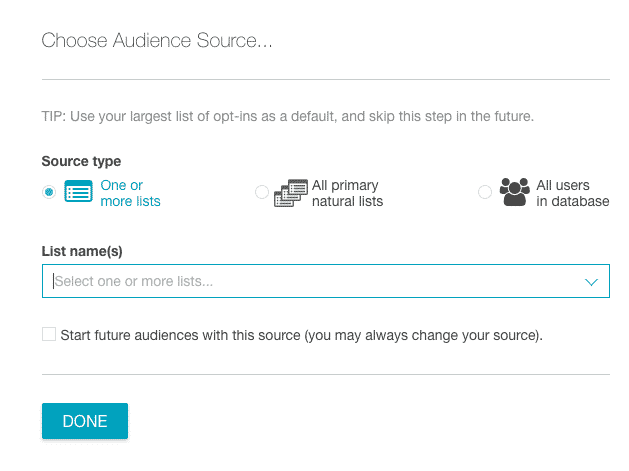This screenshot has height=471, width=629.
Task: Focus the 'Select one or more lists...' field
Action: click(x=300, y=282)
